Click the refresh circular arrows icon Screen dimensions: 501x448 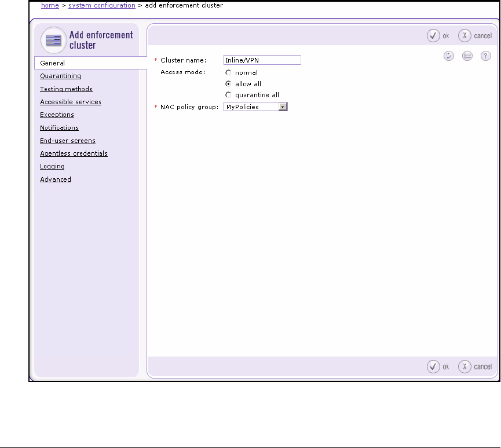coord(449,56)
